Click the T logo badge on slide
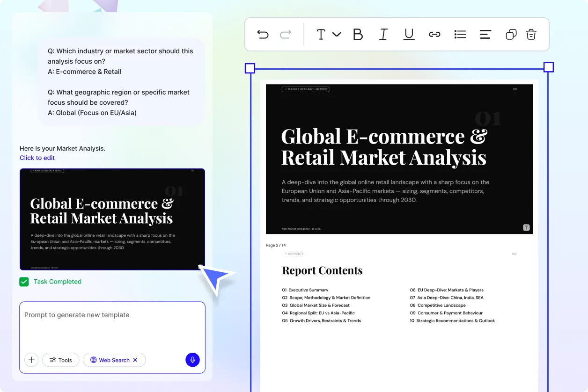Viewport: 588px width, 392px height. (x=526, y=228)
